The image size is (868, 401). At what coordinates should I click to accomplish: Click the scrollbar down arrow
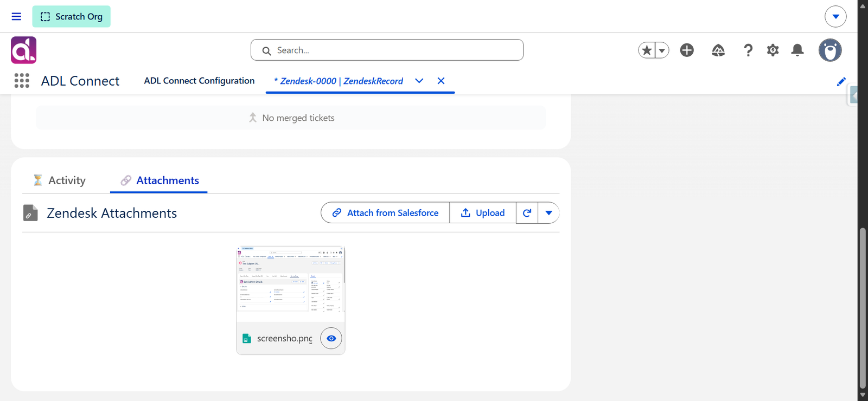coord(863,396)
